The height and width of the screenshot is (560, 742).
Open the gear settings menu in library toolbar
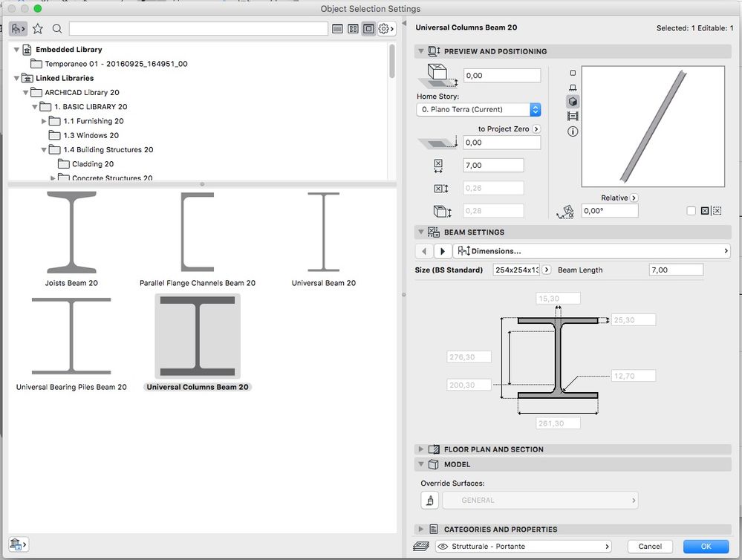pos(386,29)
